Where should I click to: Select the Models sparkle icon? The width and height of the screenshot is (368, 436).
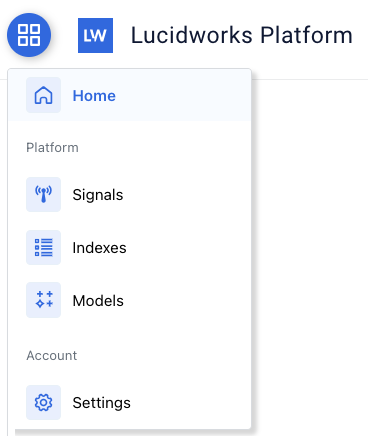43,300
